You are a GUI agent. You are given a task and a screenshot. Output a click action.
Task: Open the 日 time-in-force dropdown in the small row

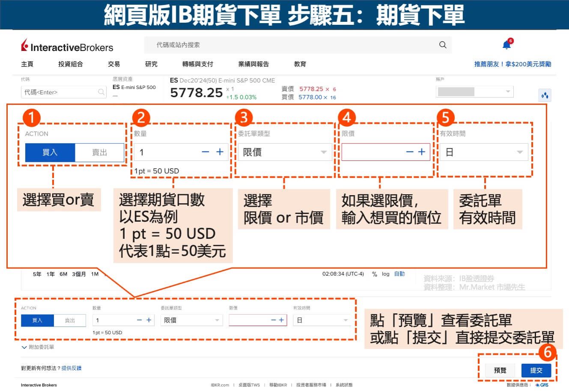pos(322,320)
